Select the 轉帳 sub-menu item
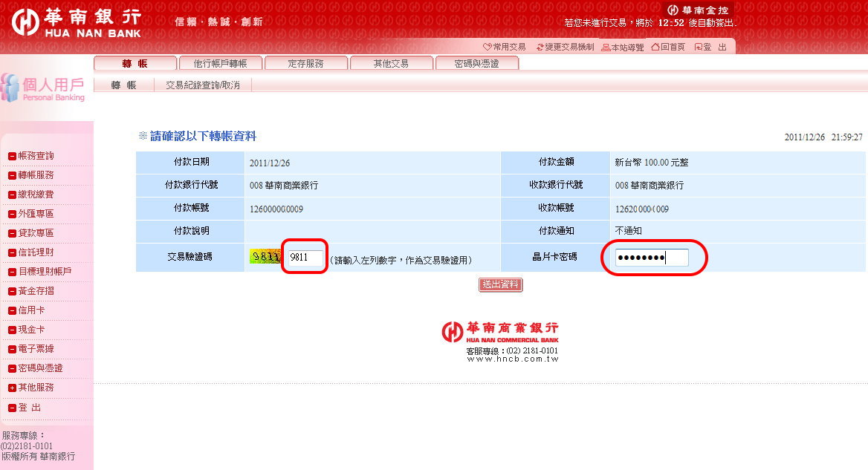Image resolution: width=868 pixels, height=470 pixels. [123, 85]
